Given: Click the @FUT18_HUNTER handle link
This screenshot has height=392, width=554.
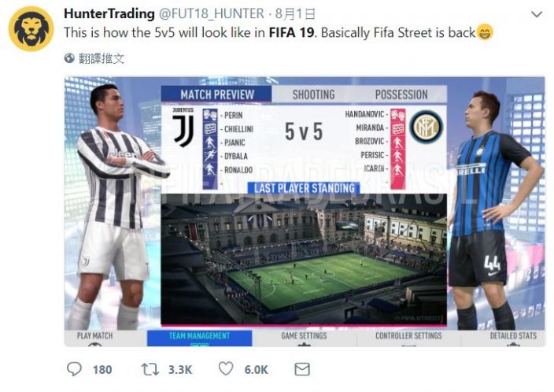Looking at the screenshot, I should click(x=211, y=14).
